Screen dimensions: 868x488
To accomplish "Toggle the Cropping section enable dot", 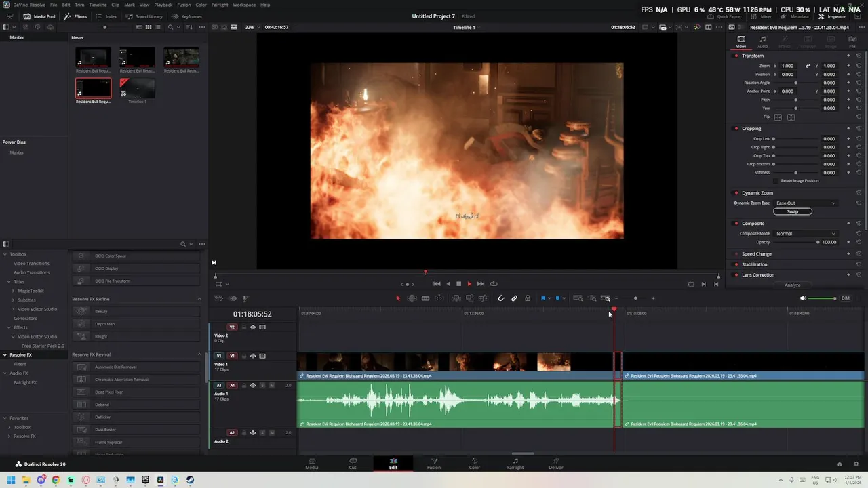I will (736, 129).
